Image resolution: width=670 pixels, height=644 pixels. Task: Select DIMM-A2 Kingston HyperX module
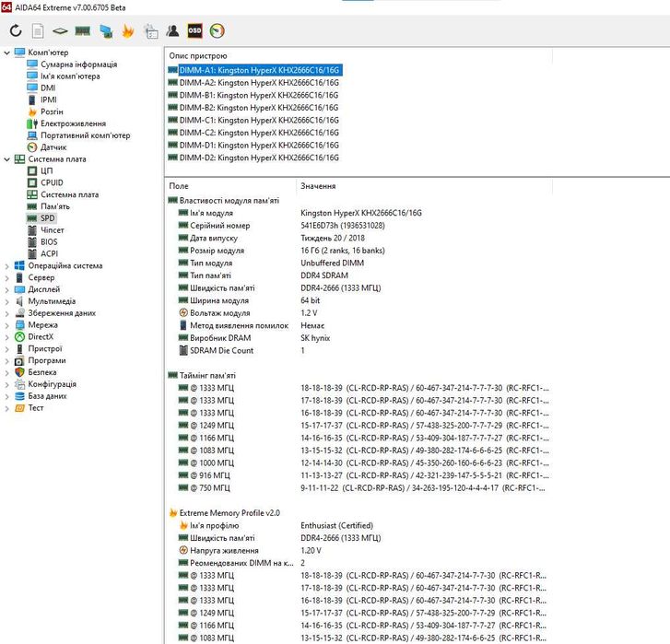tap(259, 83)
